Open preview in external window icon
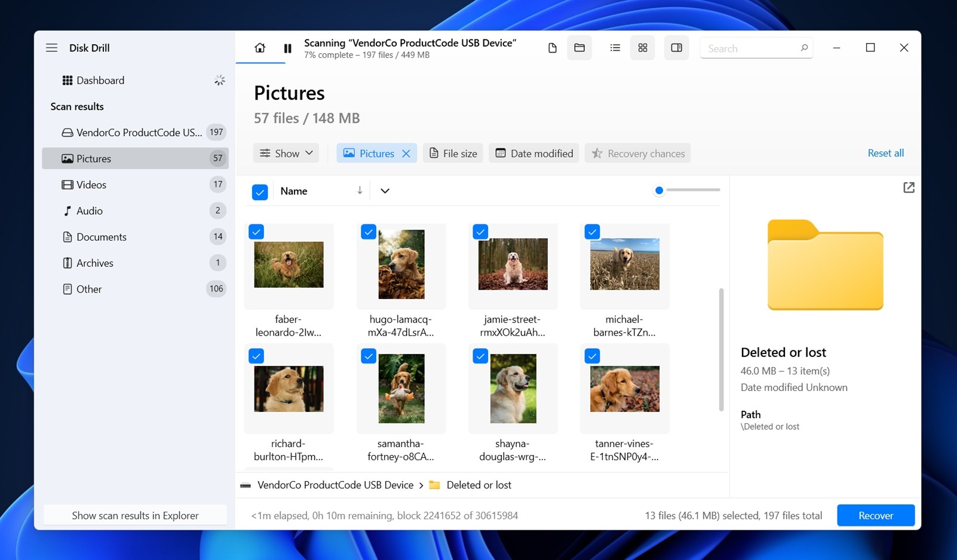This screenshot has height=560, width=957. [x=909, y=187]
